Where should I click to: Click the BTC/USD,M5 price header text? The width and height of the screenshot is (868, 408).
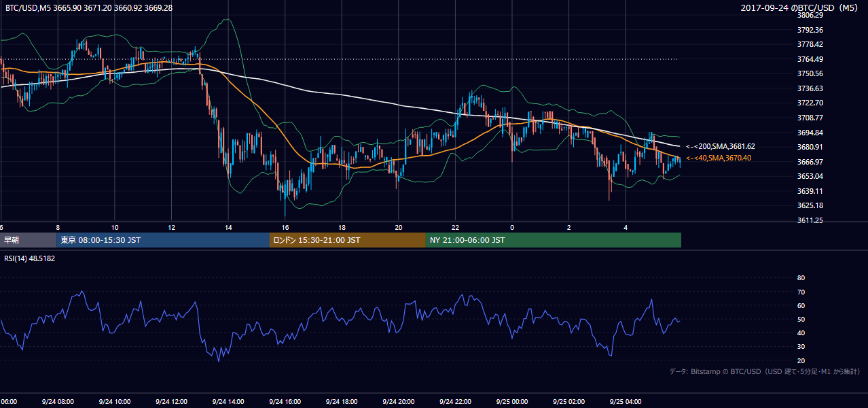[88, 7]
